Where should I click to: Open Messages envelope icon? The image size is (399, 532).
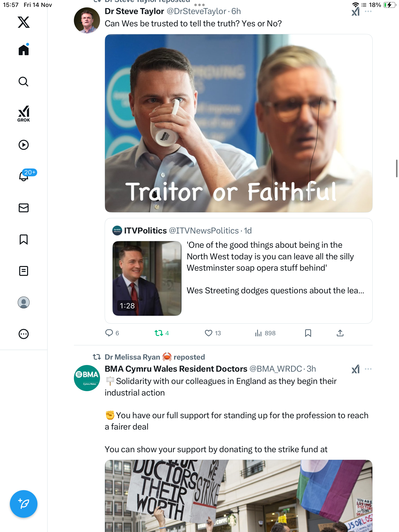click(x=24, y=208)
